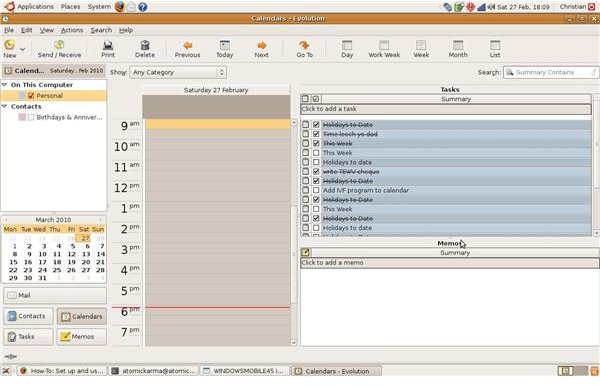This screenshot has height=386, width=600.
Task: Click the day view scrollbar down arrow
Action: (x=294, y=342)
